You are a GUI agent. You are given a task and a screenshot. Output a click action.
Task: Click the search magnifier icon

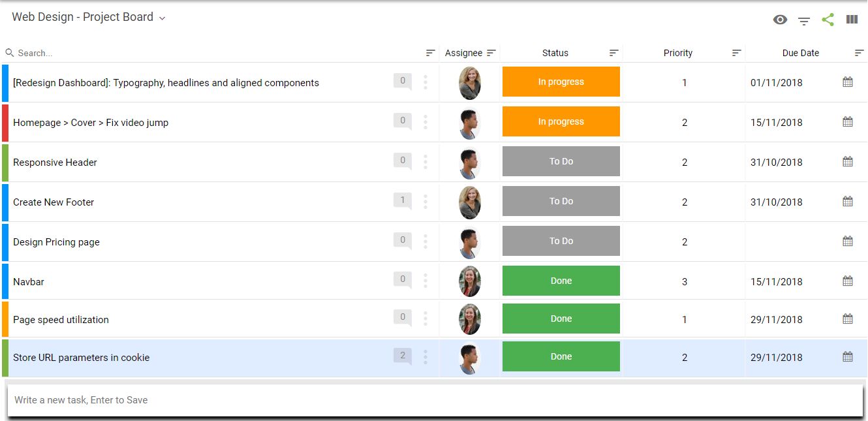(x=8, y=52)
